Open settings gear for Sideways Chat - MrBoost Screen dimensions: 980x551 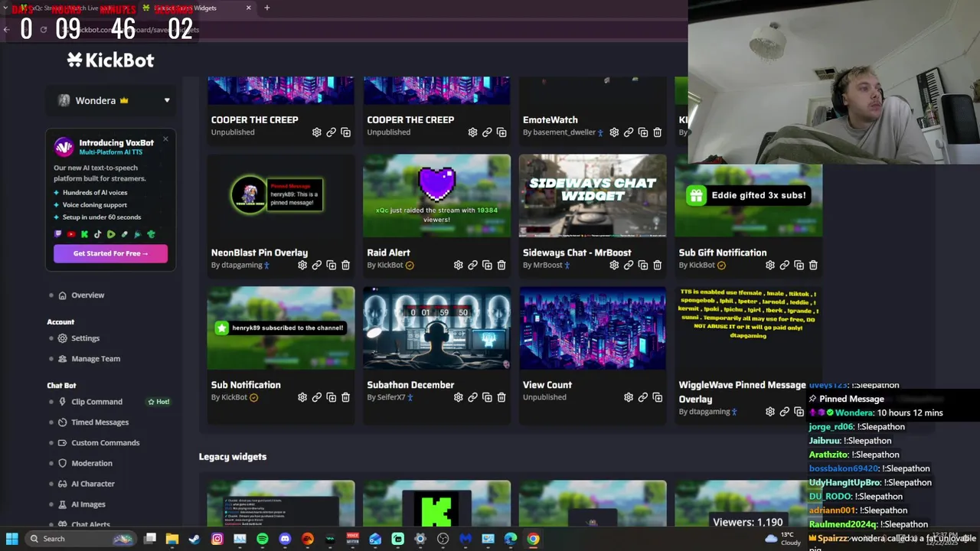pyautogui.click(x=614, y=265)
